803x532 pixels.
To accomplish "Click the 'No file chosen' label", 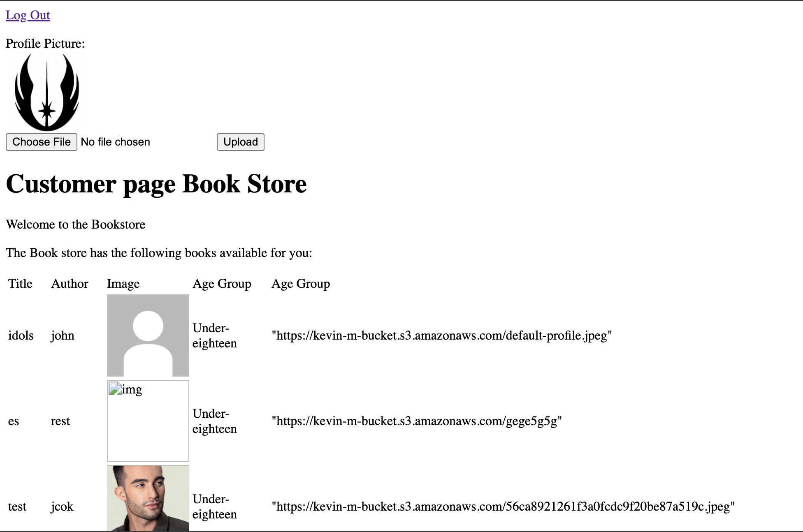I will pyautogui.click(x=115, y=142).
